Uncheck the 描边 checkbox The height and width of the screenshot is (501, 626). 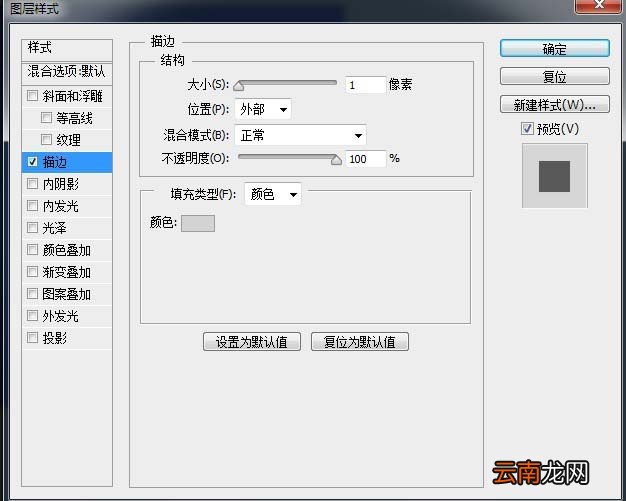(32, 162)
